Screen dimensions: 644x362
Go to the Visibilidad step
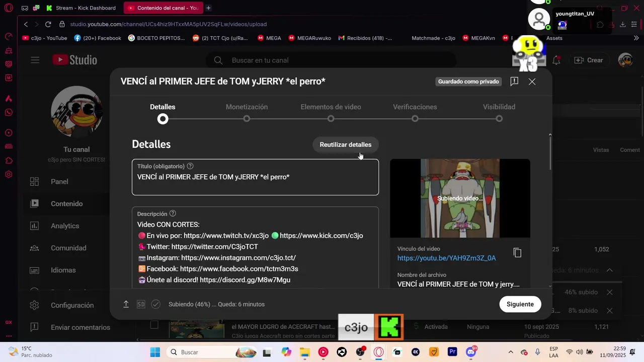pyautogui.click(x=499, y=113)
